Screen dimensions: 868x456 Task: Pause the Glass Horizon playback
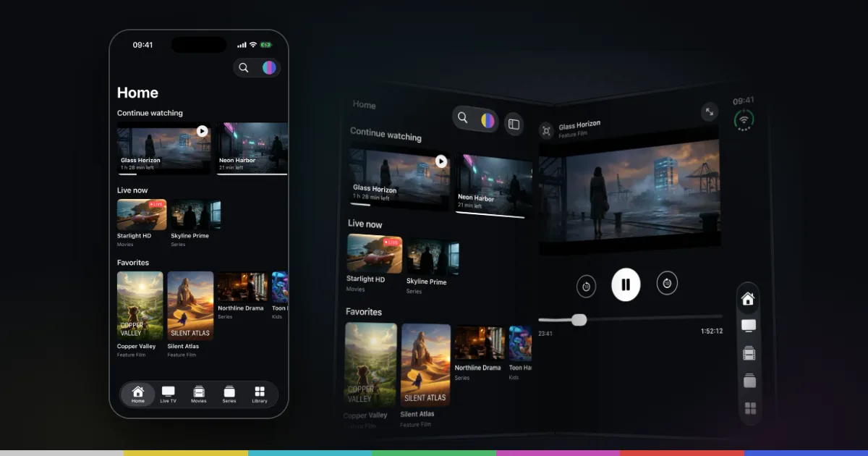[x=626, y=284]
